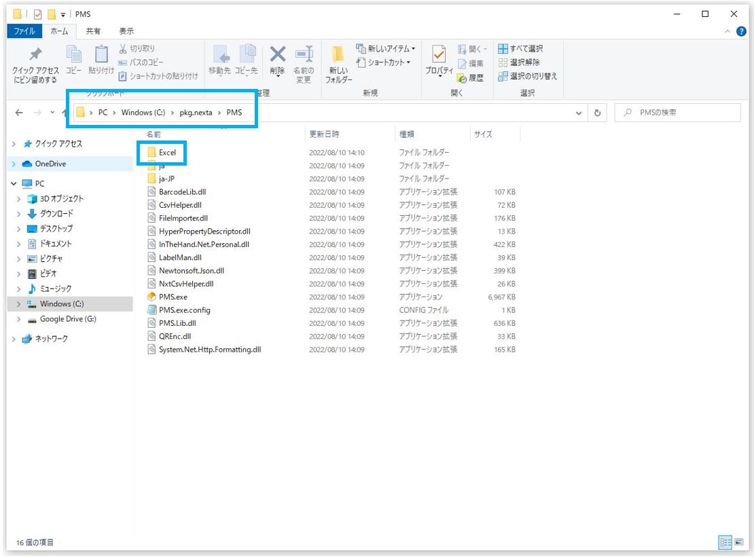The height and width of the screenshot is (558, 756).
Task: Click the Delete icon in ribbon
Action: coord(277,56)
